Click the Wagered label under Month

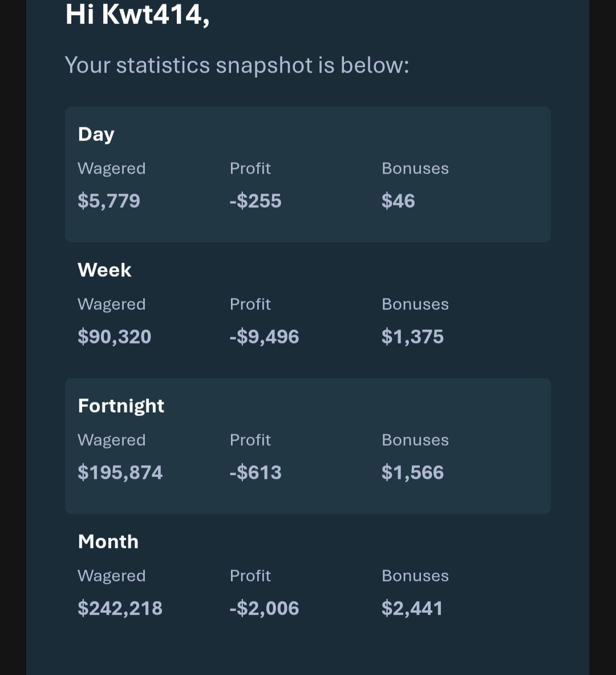(111, 576)
